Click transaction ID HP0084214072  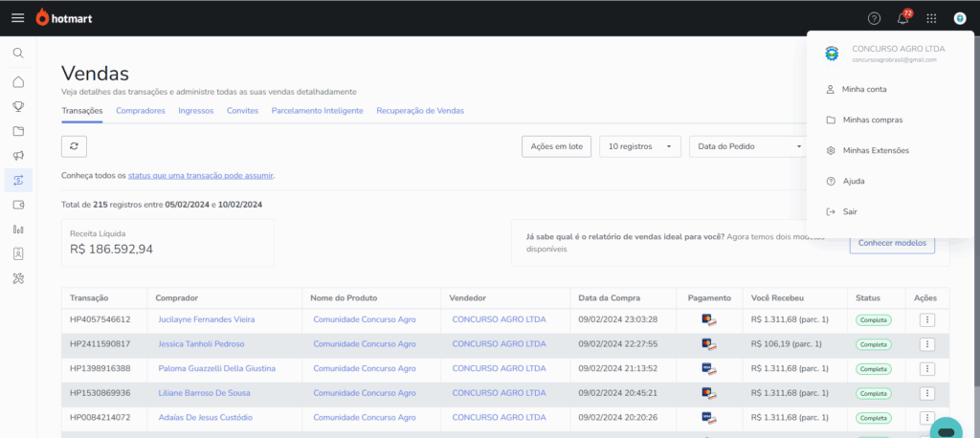tap(100, 417)
